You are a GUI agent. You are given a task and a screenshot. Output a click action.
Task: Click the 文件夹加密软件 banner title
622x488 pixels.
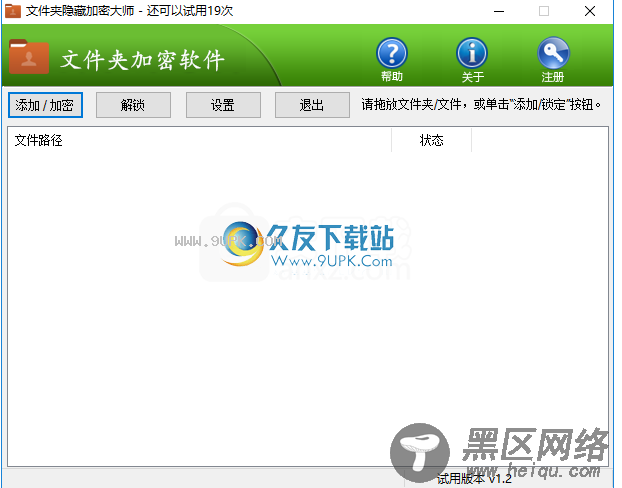point(142,60)
